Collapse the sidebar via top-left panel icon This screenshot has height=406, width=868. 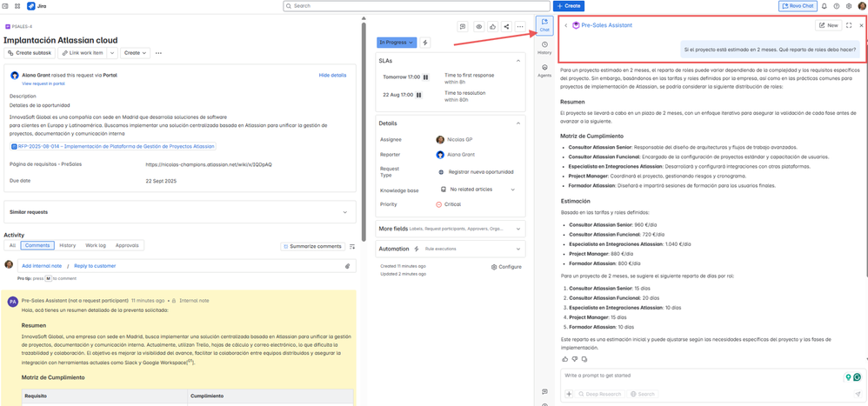(x=6, y=6)
